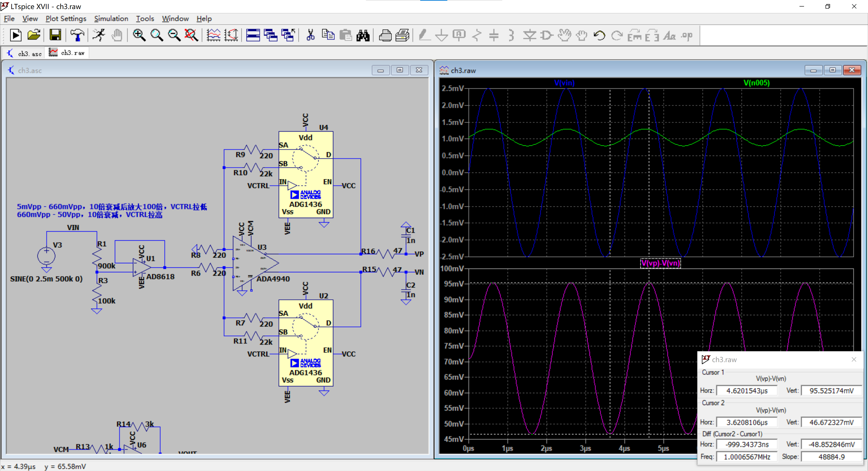Click Cursor 1 Vert value field
This screenshot has width=868, height=471.
click(x=831, y=391)
